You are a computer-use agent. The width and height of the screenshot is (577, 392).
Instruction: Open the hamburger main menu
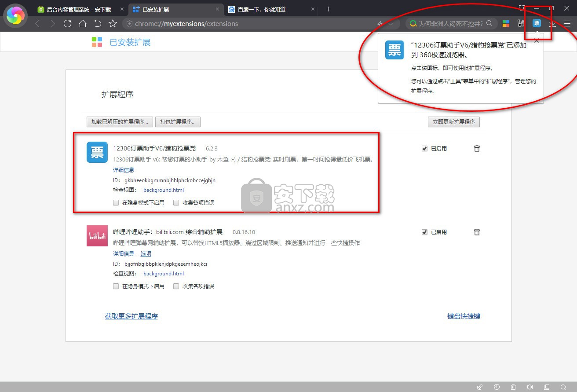pyautogui.click(x=567, y=24)
